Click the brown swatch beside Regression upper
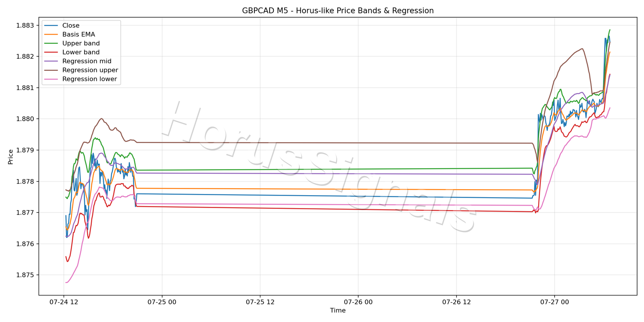644x322 pixels. [51, 70]
